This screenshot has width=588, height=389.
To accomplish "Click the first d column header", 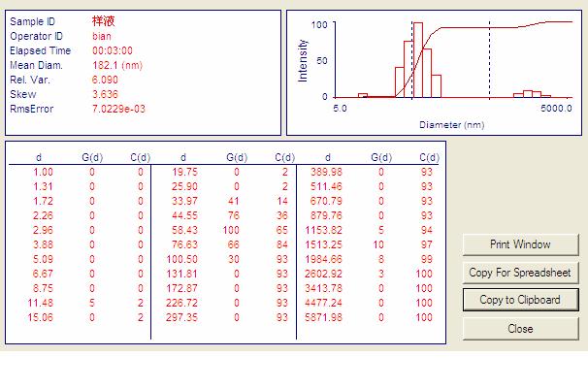I will pyautogui.click(x=39, y=157).
